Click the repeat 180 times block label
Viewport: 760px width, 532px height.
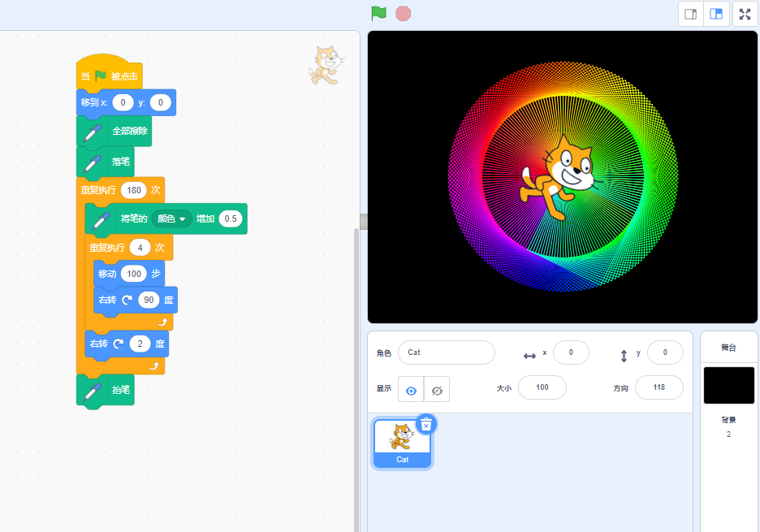[x=98, y=190]
